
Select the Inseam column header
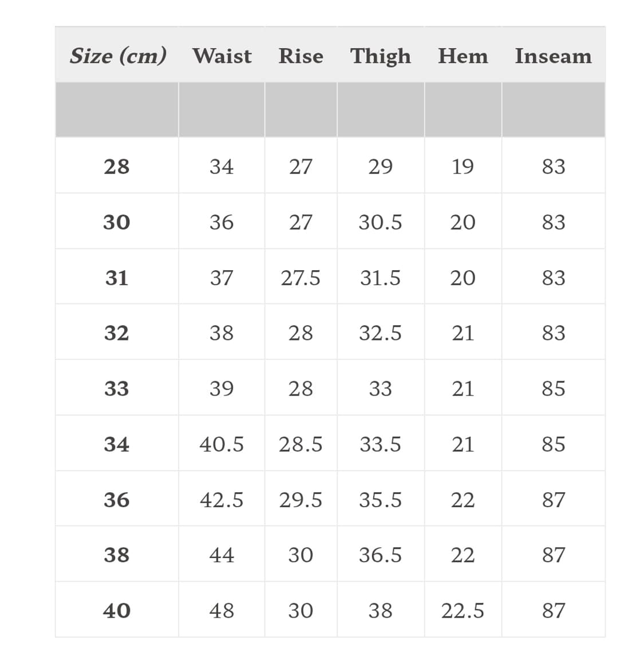coord(553,56)
